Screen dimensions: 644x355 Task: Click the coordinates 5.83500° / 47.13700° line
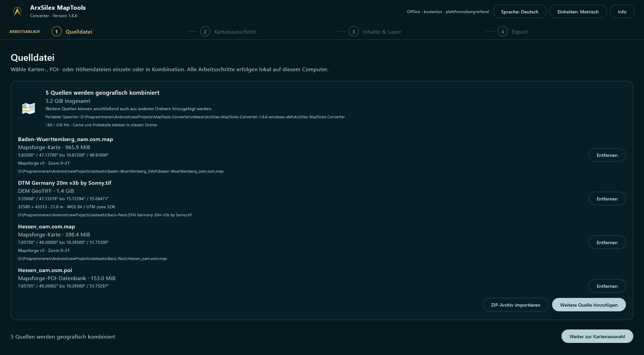coord(63,155)
